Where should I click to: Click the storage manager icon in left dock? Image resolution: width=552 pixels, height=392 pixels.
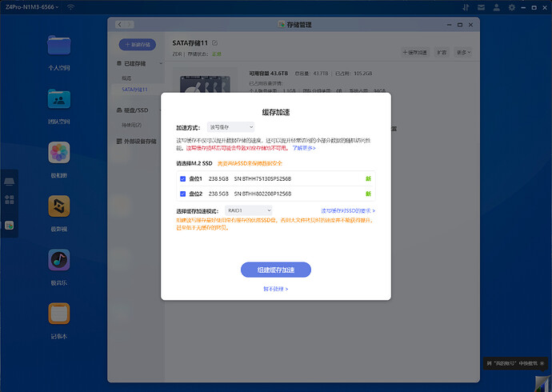tap(10, 226)
